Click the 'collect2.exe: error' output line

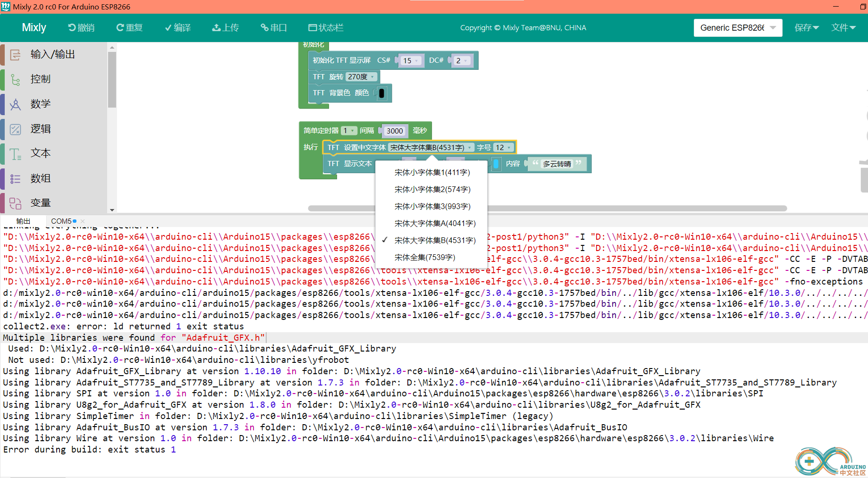pos(123,327)
